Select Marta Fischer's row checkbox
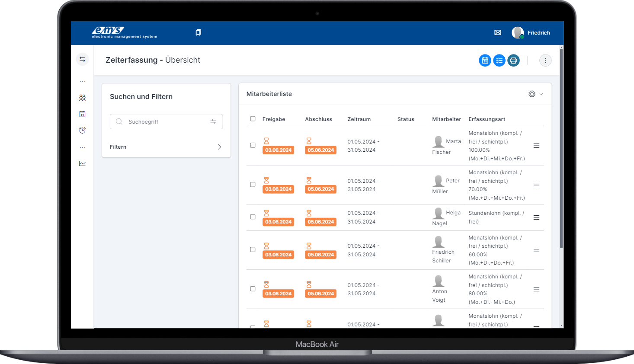 pyautogui.click(x=253, y=145)
